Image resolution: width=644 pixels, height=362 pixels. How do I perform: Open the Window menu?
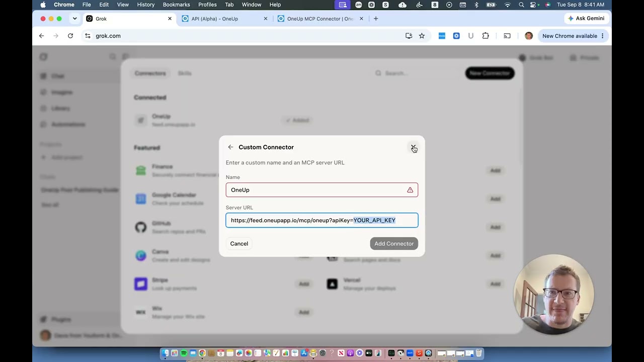coord(252,5)
